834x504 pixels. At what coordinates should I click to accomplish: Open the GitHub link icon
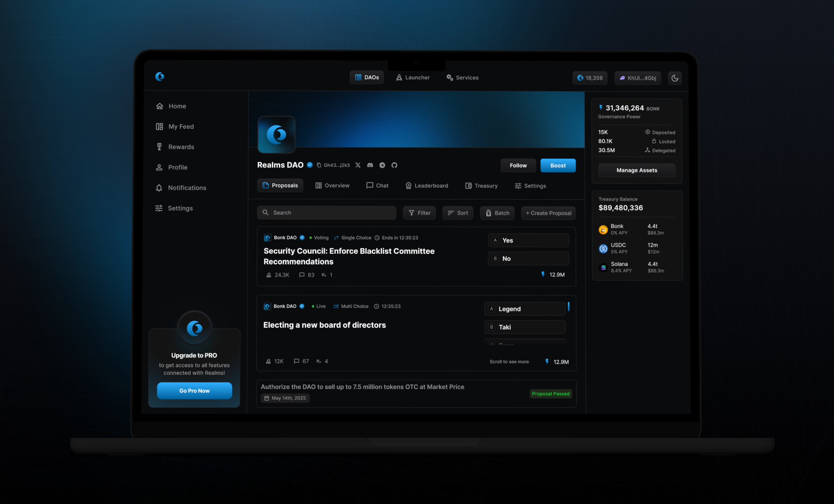[x=394, y=165]
